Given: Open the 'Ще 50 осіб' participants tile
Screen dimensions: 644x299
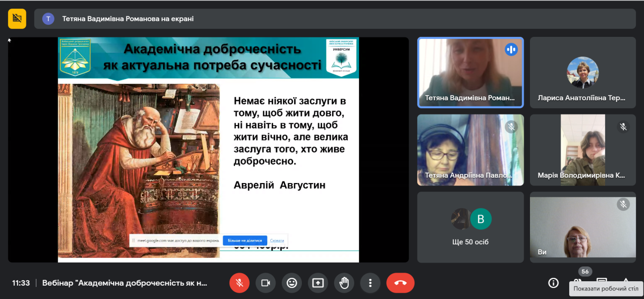Looking at the screenshot, I should 471,227.
